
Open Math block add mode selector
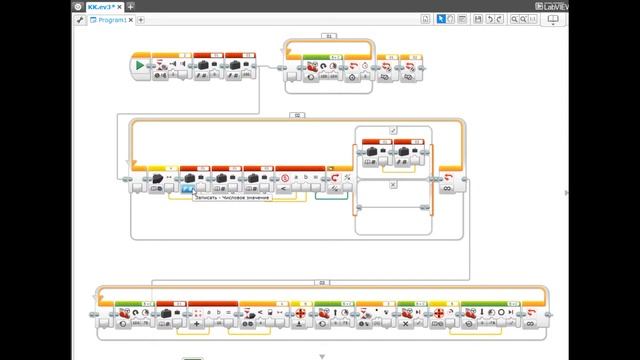point(197,324)
